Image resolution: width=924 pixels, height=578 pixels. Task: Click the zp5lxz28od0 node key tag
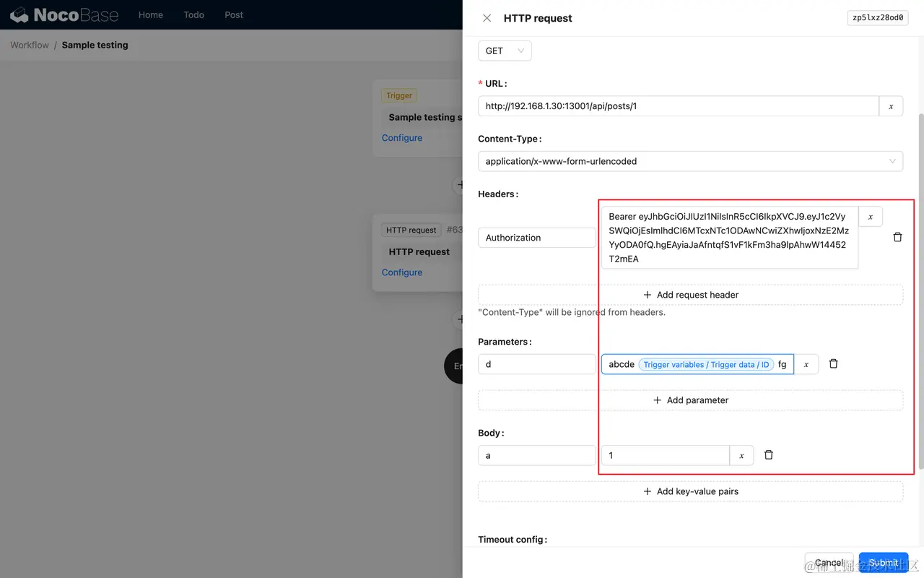[878, 18]
